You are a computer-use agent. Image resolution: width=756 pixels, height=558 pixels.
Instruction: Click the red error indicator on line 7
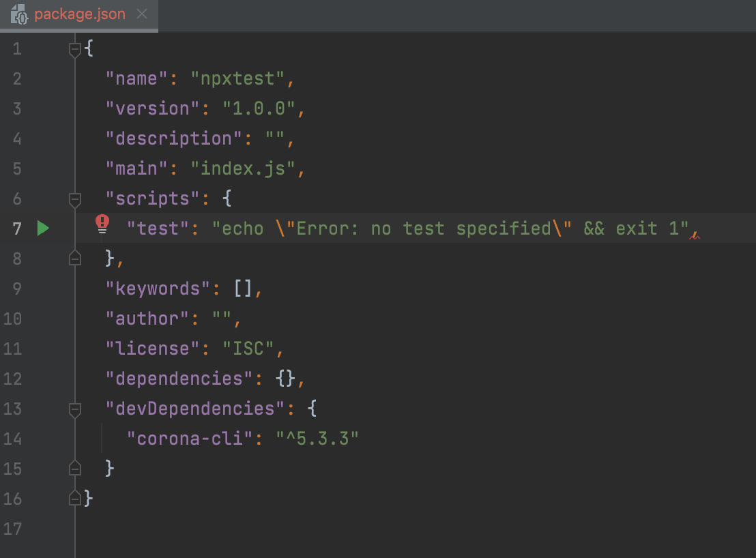coord(102,223)
